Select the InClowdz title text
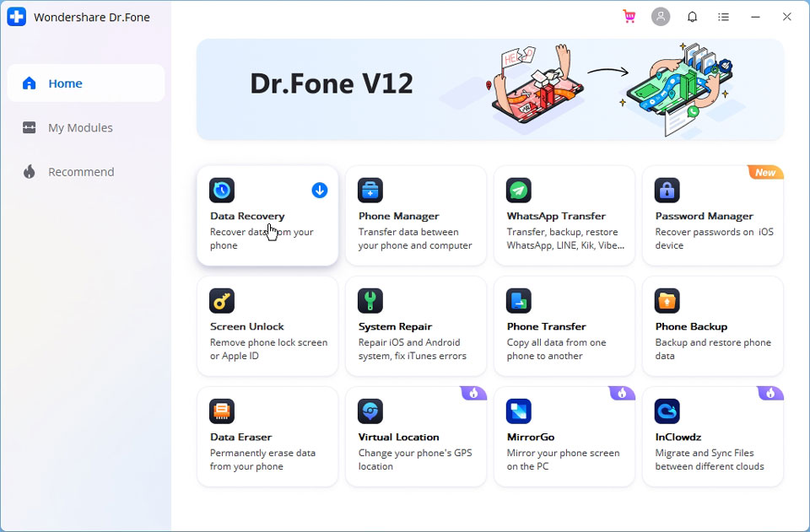The width and height of the screenshot is (810, 532). click(x=678, y=437)
